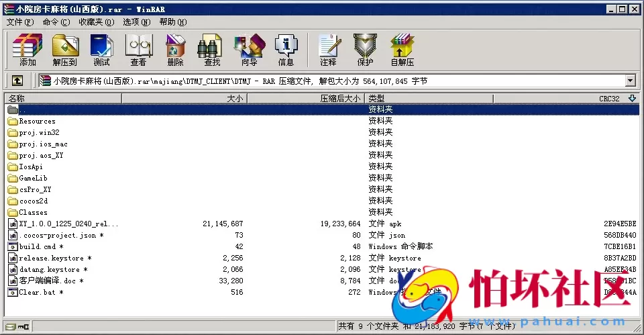Click the cocos2d folder icon

pyautogui.click(x=13, y=201)
